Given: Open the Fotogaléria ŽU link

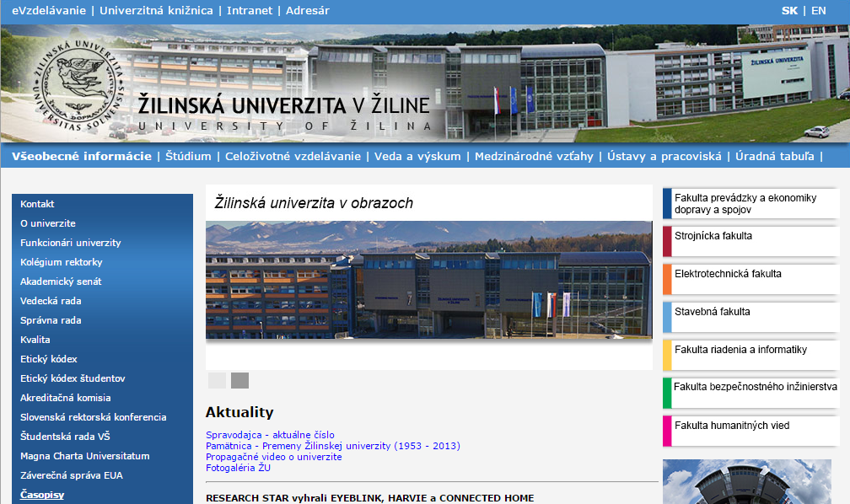Looking at the screenshot, I should (x=239, y=467).
